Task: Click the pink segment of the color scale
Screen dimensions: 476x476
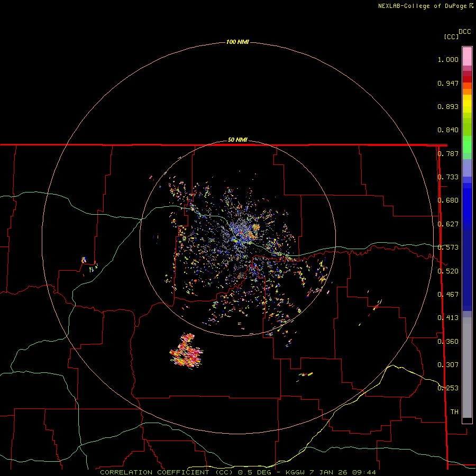Action: click(467, 57)
